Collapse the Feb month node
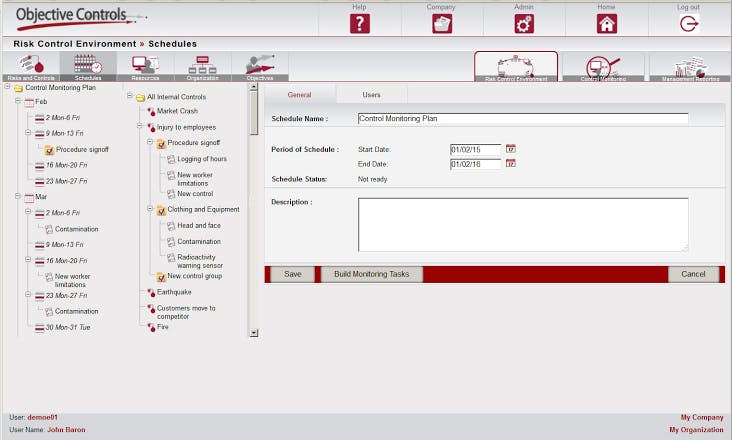 18,101
